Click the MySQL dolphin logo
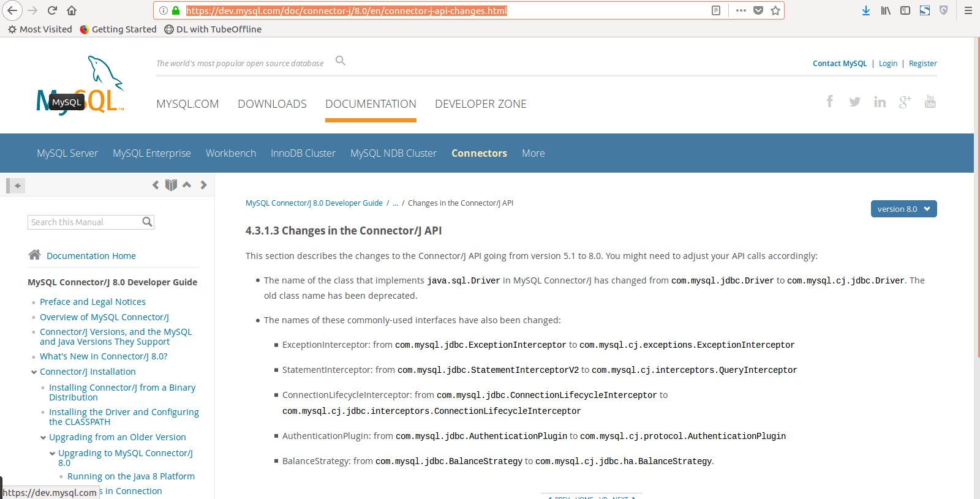 click(81, 85)
